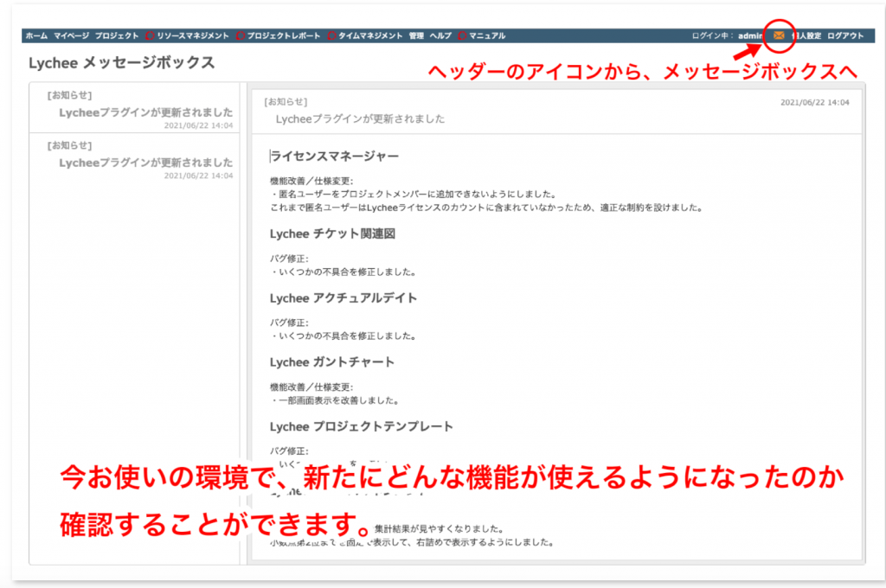Click the ライセンスマネージャー heading
Screen dimensions: 886x588
(x=335, y=156)
